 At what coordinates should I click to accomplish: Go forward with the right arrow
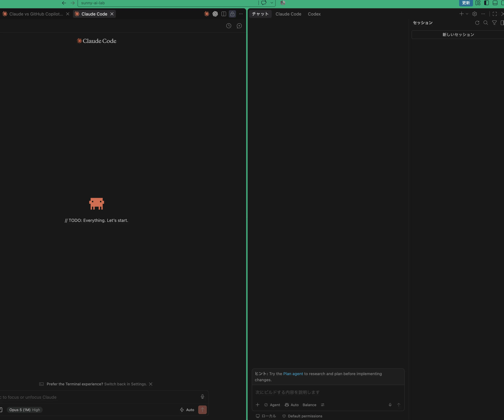coord(73,3)
